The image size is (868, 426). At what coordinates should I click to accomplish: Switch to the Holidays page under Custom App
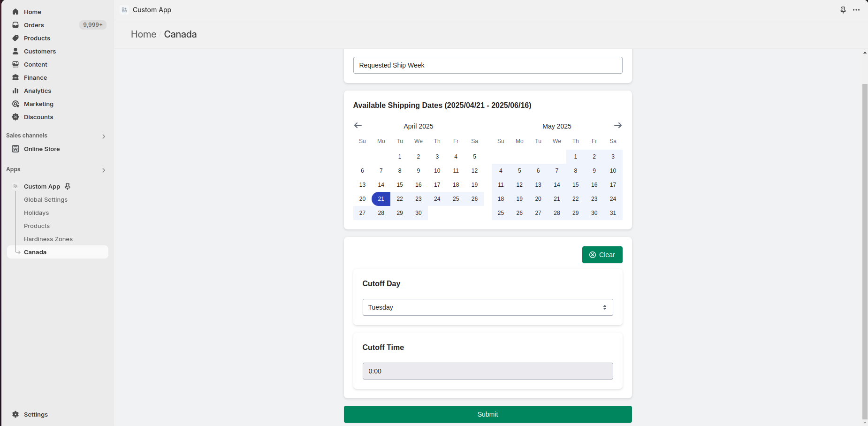click(x=36, y=213)
